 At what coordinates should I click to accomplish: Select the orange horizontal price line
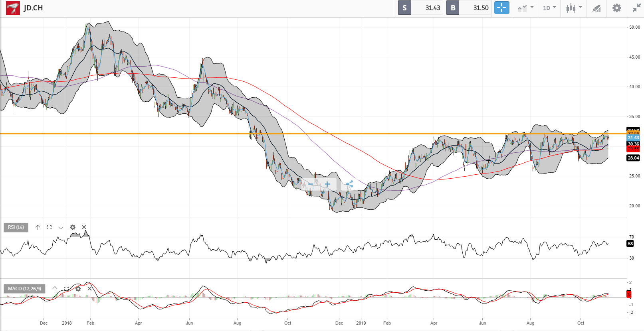[313, 134]
